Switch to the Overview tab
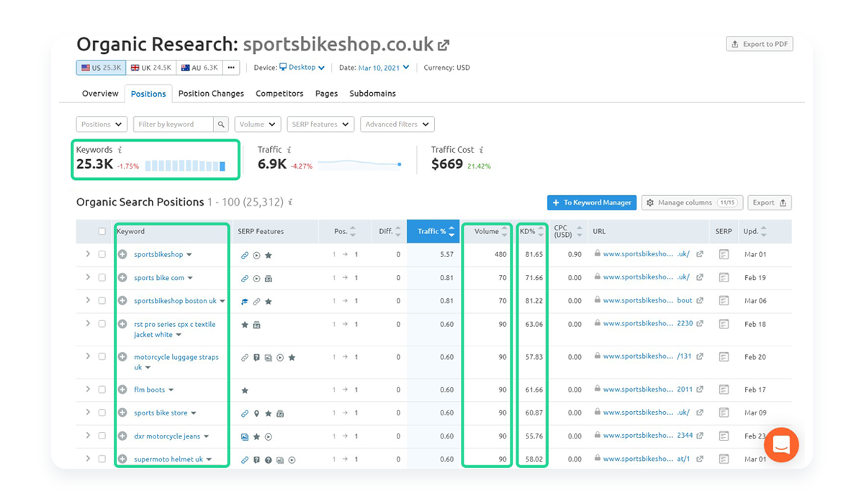 tap(100, 94)
